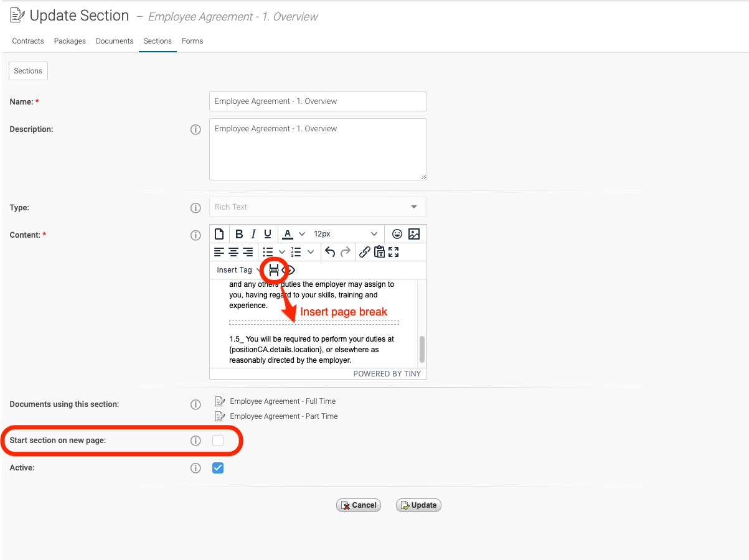Viewport: 749px width, 560px height.
Task: Click the Cancel button
Action: pyautogui.click(x=359, y=505)
